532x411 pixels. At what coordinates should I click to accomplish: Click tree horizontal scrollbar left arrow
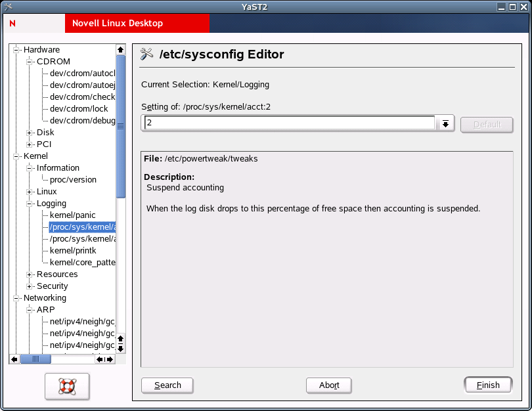pos(14,359)
